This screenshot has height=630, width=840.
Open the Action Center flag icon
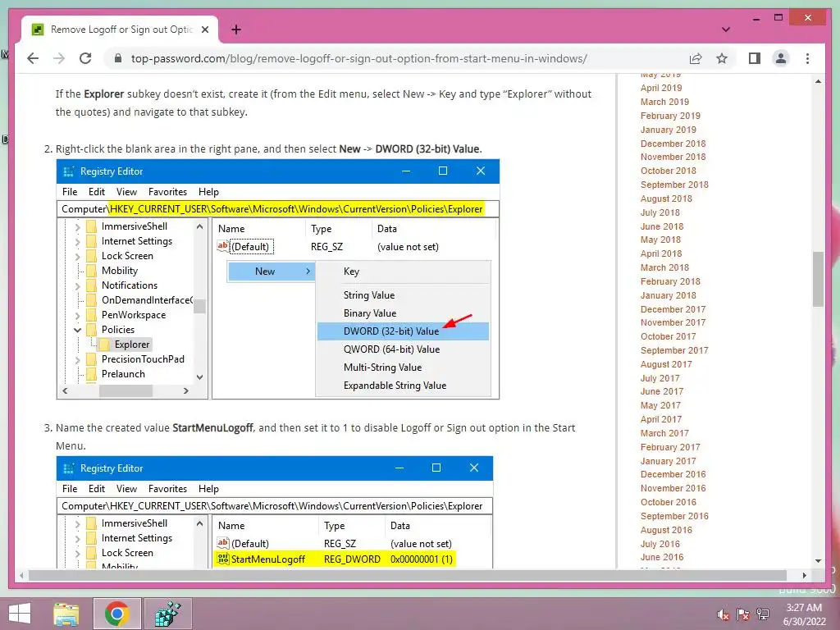click(x=743, y=614)
